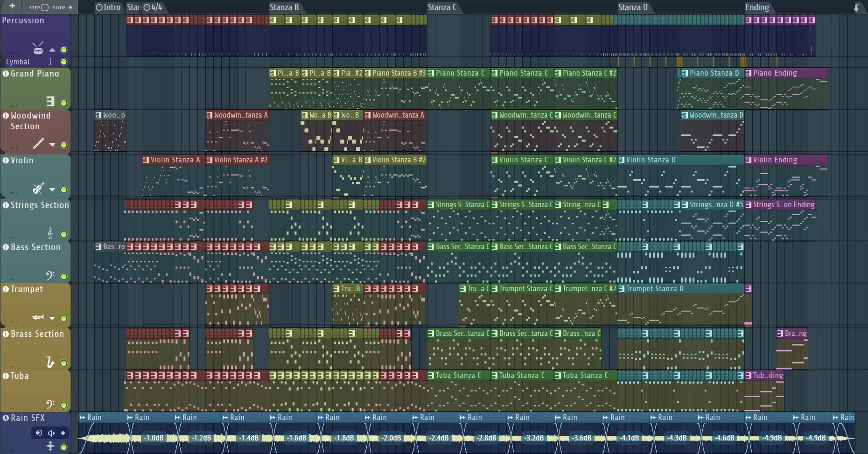Click the Cymbal stand icon
The width and height of the screenshot is (868, 454).
[x=50, y=62]
